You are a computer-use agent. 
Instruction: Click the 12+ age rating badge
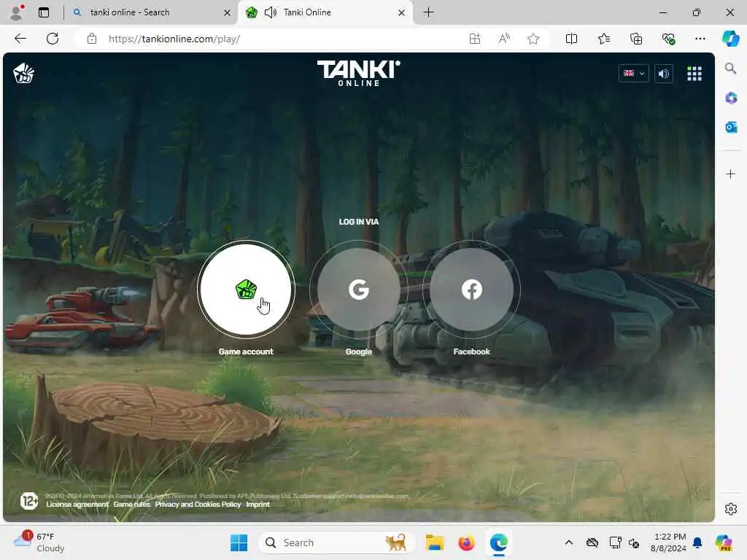(28, 500)
